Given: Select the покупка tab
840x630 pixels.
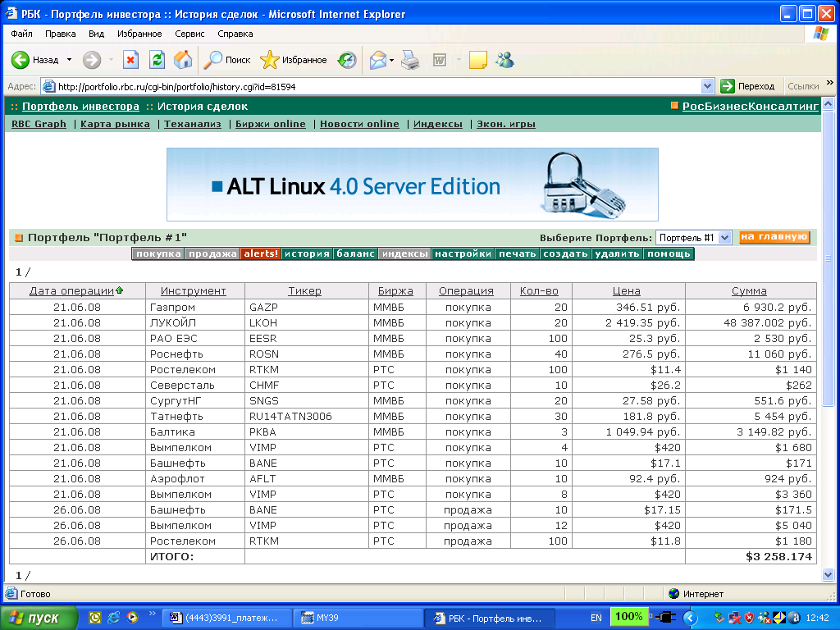Looking at the screenshot, I should click(x=158, y=254).
